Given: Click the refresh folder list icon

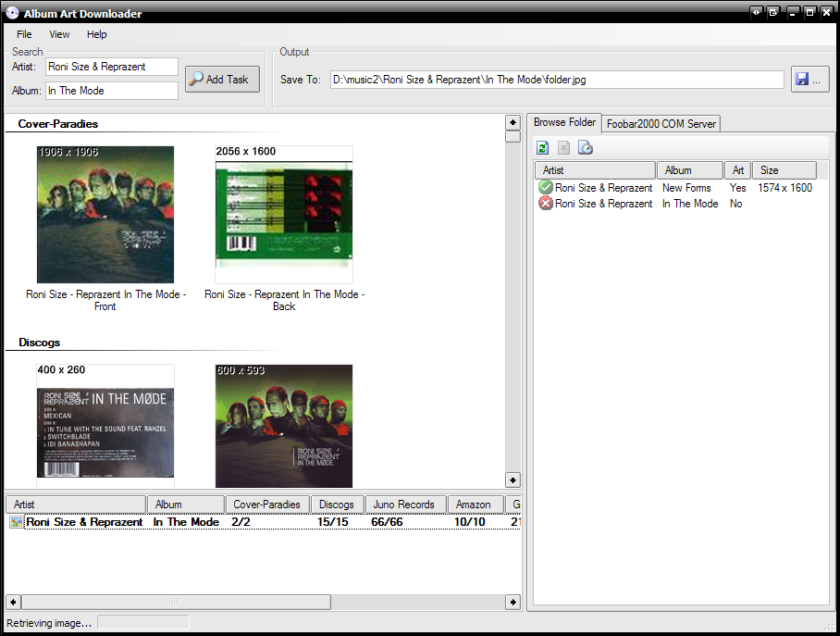Looking at the screenshot, I should [x=543, y=147].
